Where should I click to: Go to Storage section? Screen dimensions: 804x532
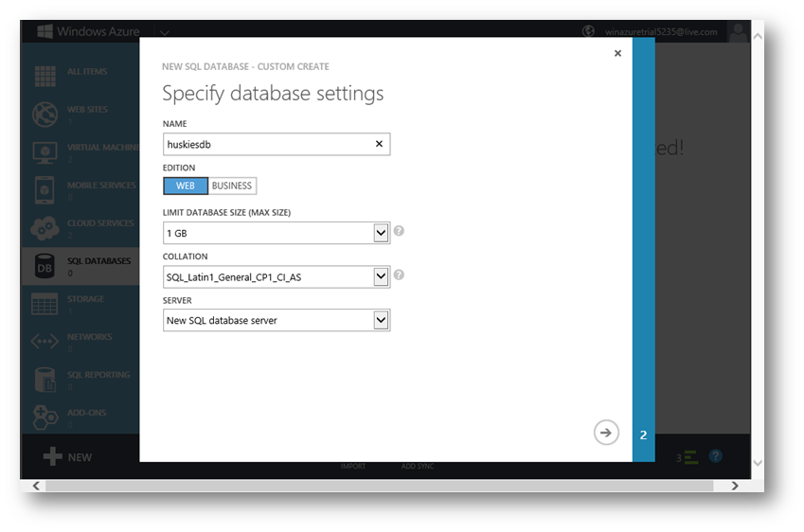coord(85,299)
